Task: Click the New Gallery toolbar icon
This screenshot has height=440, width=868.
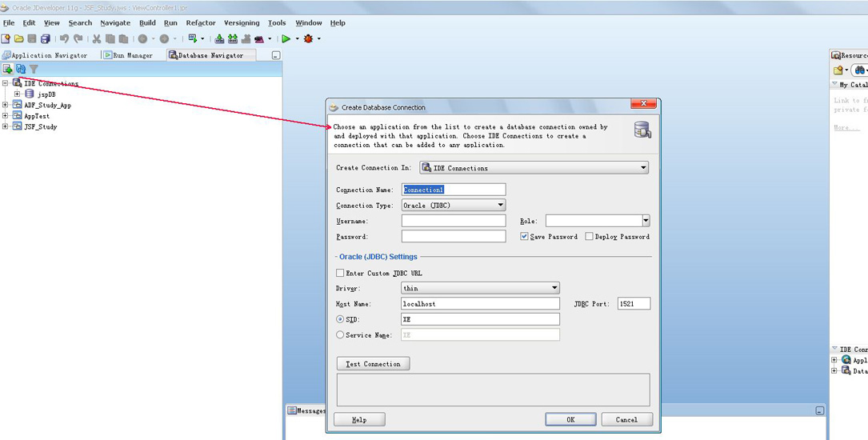Action: [6, 38]
